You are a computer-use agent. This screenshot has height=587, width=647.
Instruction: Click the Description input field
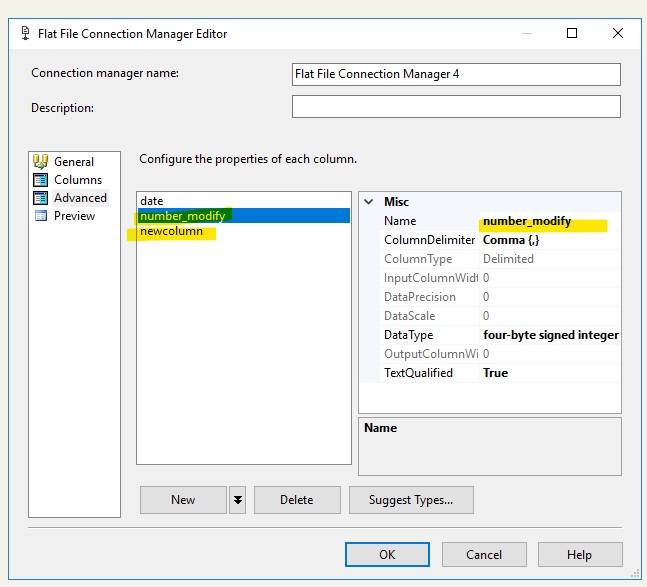point(456,106)
